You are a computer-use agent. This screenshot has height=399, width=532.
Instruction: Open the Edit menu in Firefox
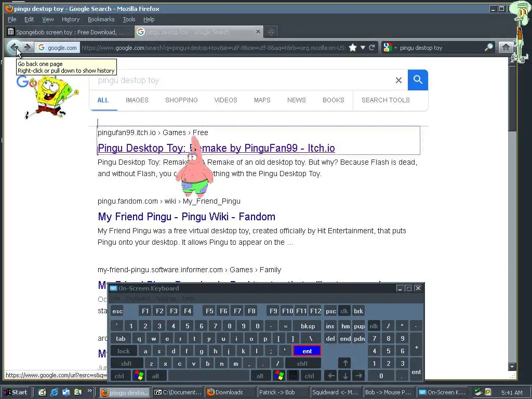(x=29, y=19)
